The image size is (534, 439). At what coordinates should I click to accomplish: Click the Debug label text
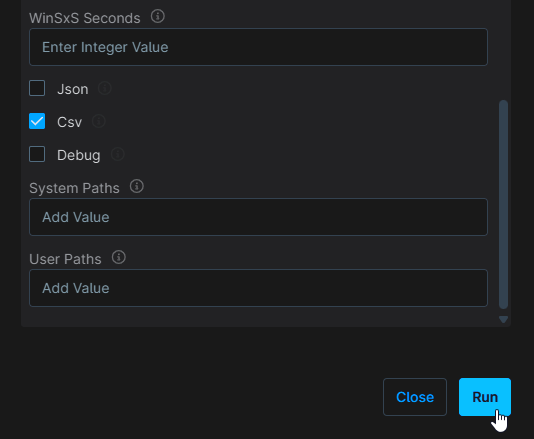click(x=79, y=155)
